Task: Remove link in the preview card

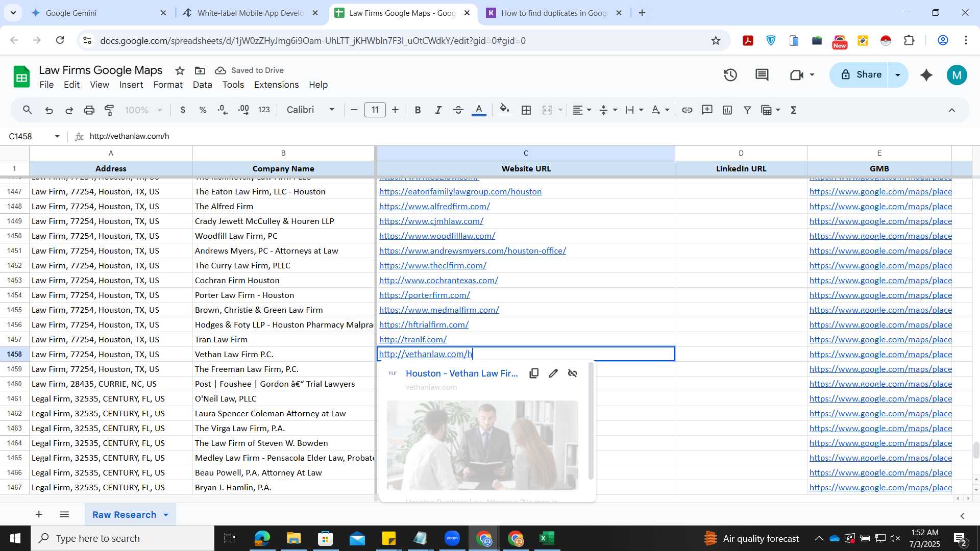Action: click(x=573, y=373)
